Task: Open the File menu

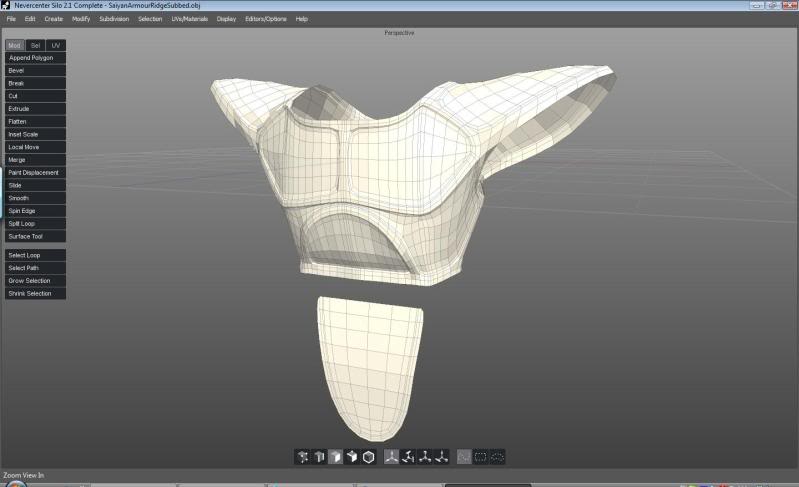Action: coord(11,19)
